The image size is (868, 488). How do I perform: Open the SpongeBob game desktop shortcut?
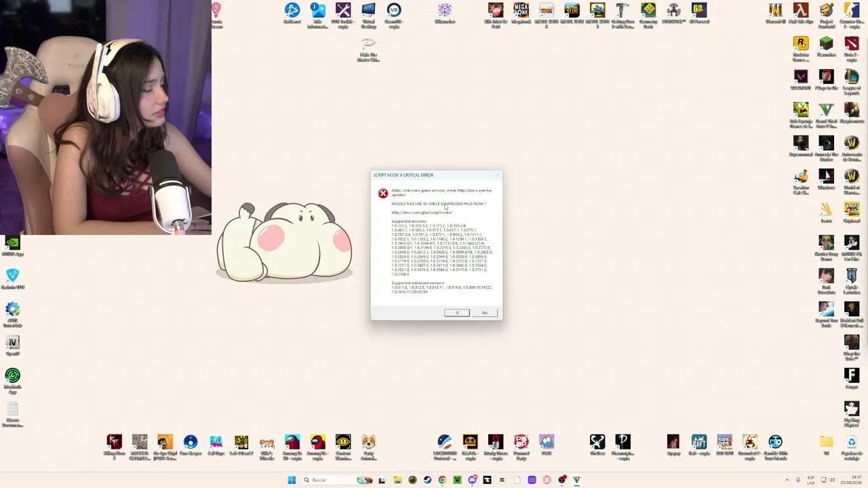pyautogui.click(x=801, y=115)
